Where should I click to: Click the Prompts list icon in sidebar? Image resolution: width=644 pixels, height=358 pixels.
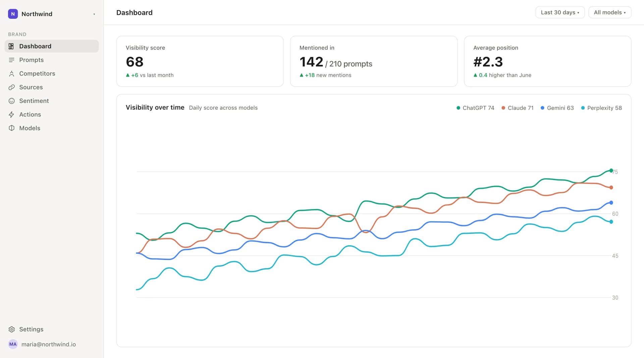pos(11,60)
